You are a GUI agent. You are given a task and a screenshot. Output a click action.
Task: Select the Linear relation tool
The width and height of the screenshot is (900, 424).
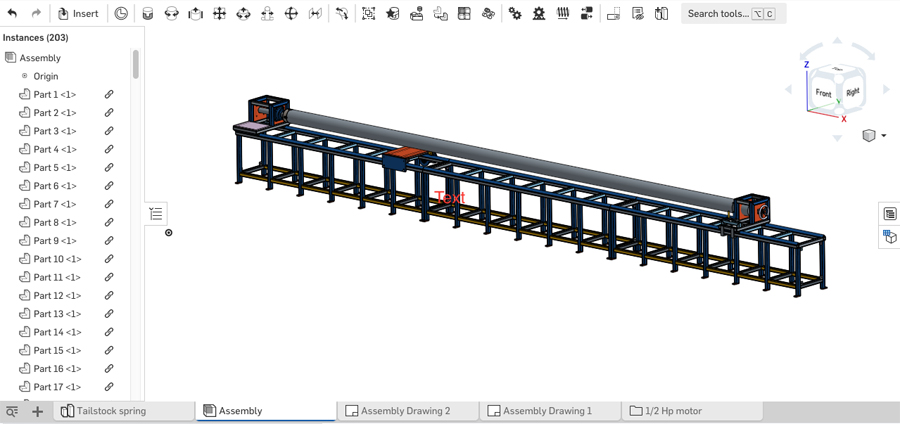click(x=587, y=14)
